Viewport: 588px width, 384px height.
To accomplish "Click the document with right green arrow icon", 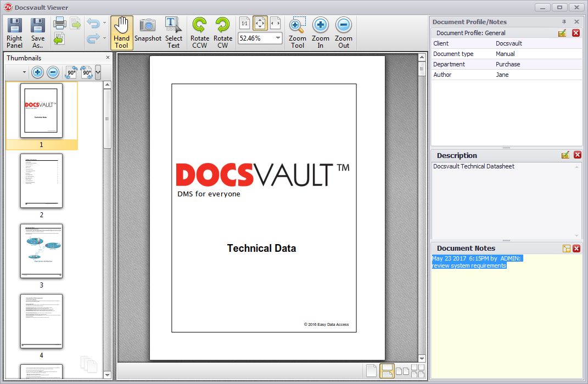I will coord(75,23).
